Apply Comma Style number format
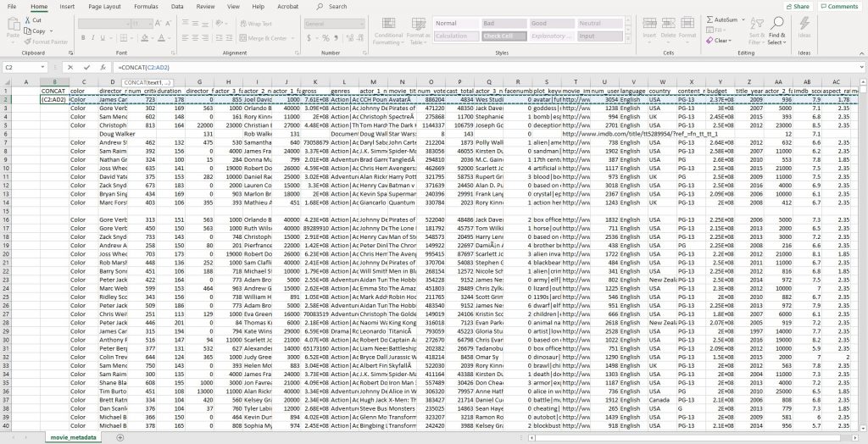The height and width of the screenshot is (444, 868). pos(336,38)
